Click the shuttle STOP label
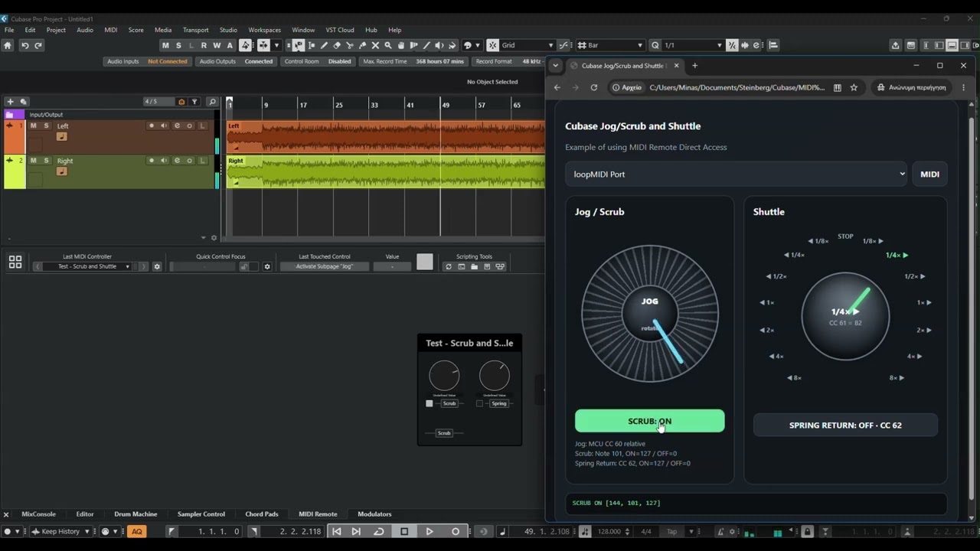 click(x=845, y=236)
